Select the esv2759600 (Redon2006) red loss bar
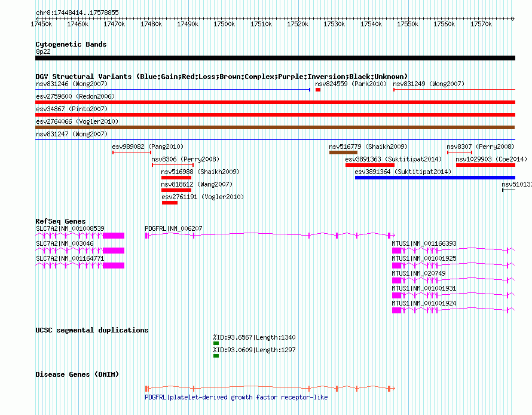The image size is (532, 415). [x=275, y=102]
